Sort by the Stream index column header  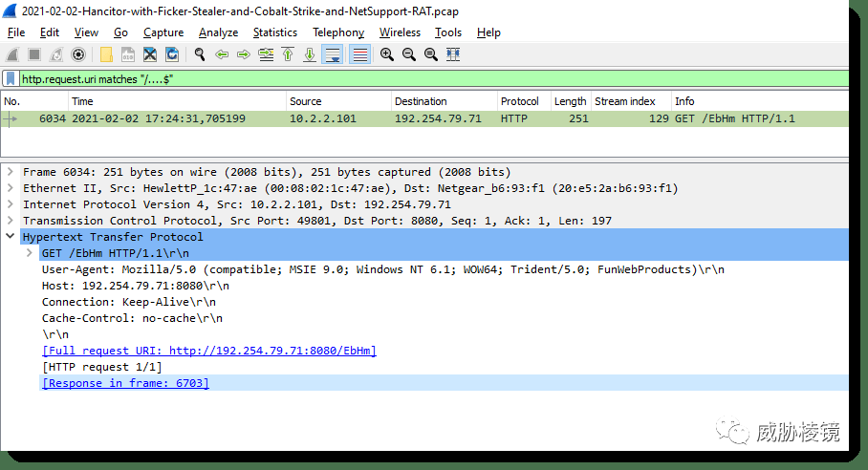click(x=631, y=101)
